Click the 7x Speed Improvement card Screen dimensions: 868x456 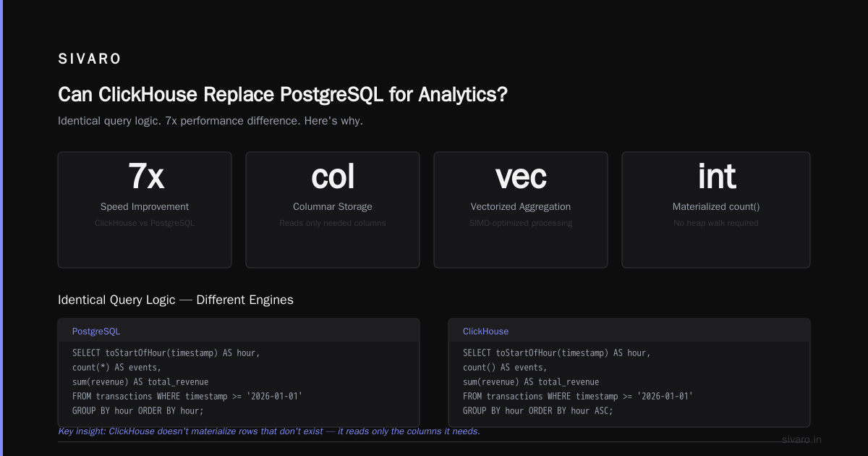tap(145, 210)
